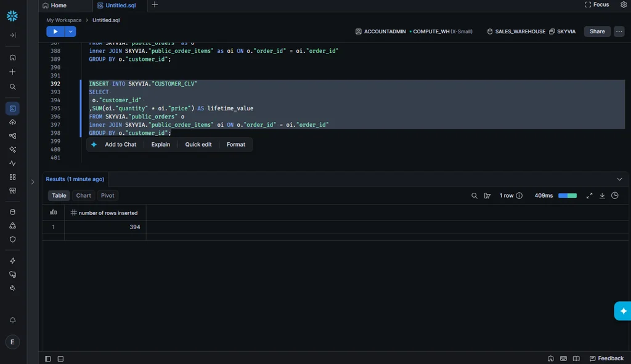631x364 pixels.
Task: Click the Create plus icon in the sidebar
Action: pyautogui.click(x=12, y=72)
